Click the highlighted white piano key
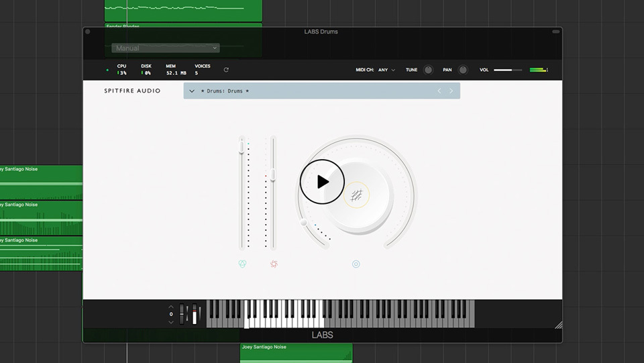The image size is (644, 363). (246, 315)
